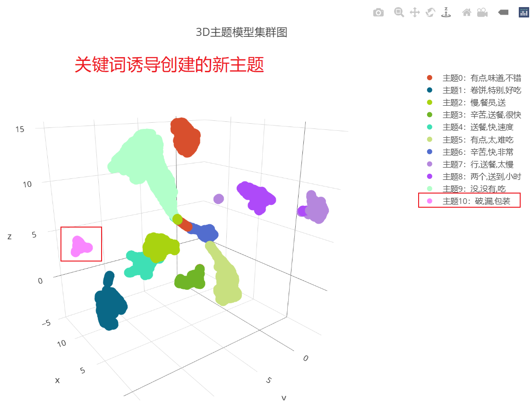Reset the camera with the home icon
Viewport: 532px width, 414px height.
click(467, 13)
